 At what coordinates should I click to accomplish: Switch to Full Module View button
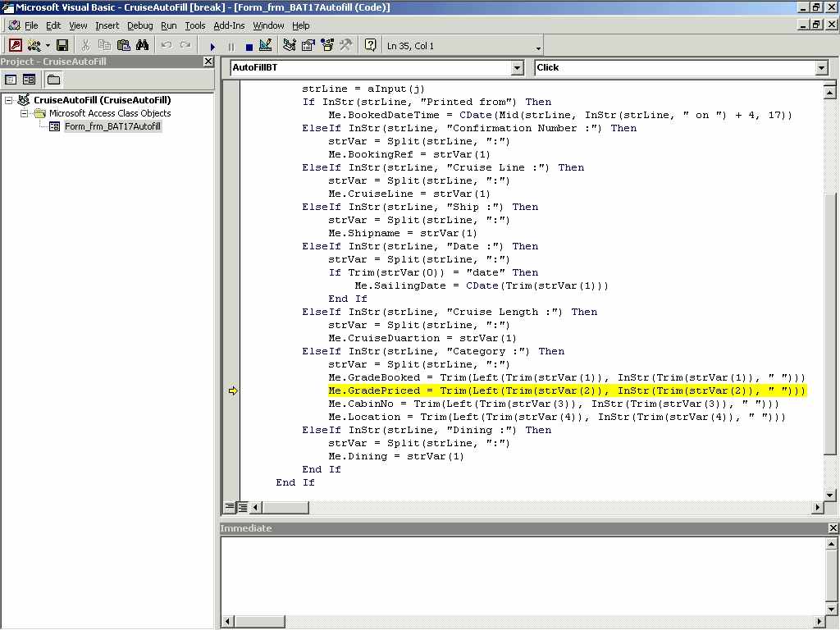pos(242,507)
